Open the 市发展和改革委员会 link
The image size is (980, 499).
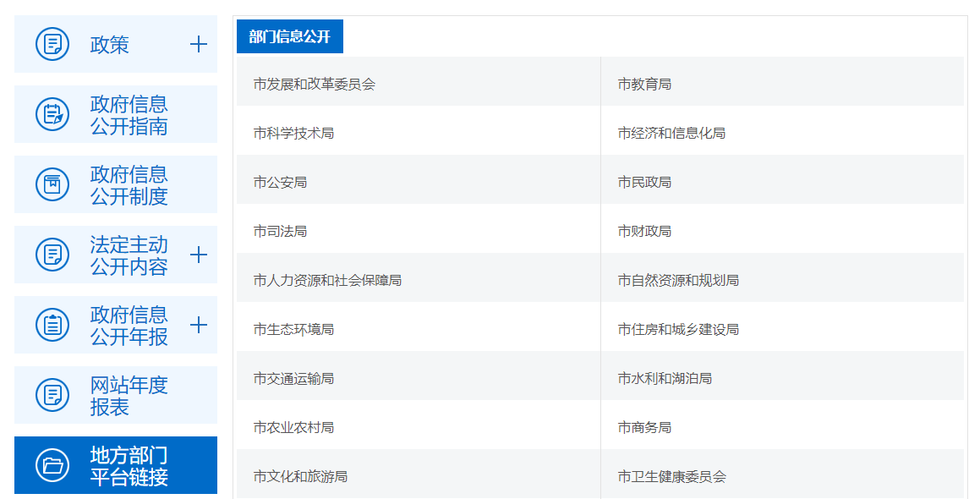click(x=314, y=84)
